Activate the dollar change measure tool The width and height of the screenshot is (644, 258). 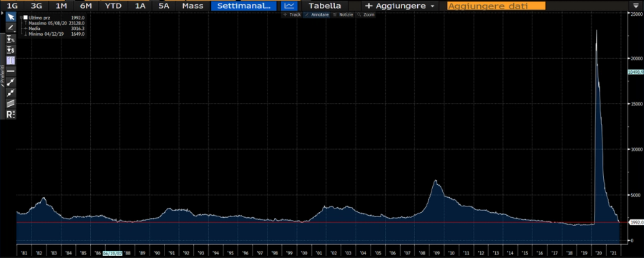pos(11,49)
